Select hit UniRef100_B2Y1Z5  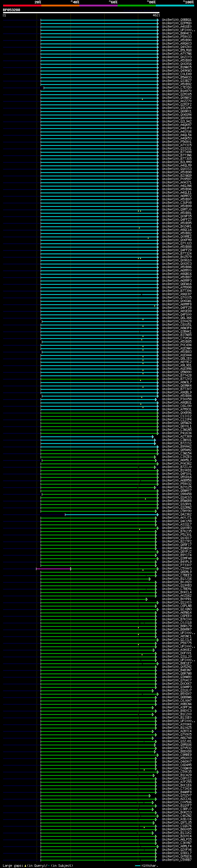coord(176,487)
